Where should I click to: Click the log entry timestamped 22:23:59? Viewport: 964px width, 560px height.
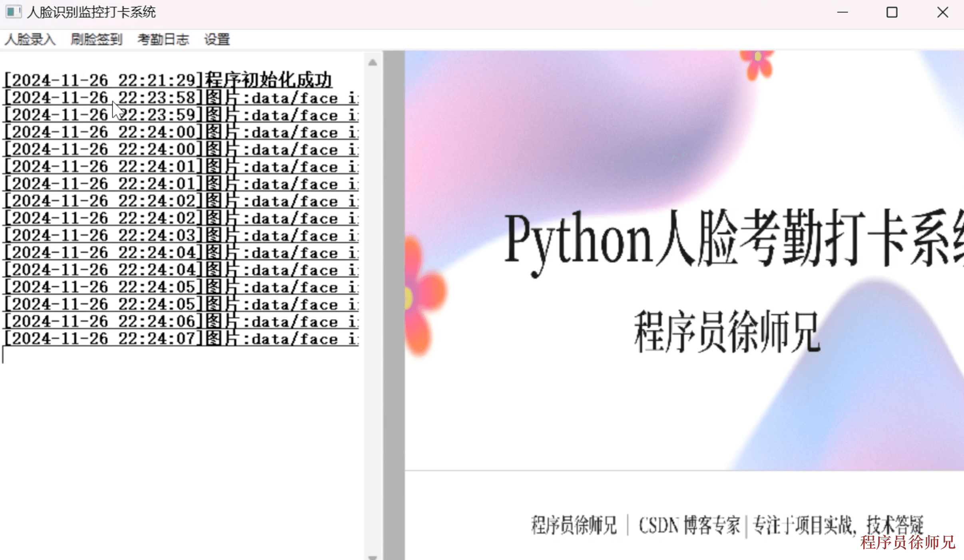(181, 115)
